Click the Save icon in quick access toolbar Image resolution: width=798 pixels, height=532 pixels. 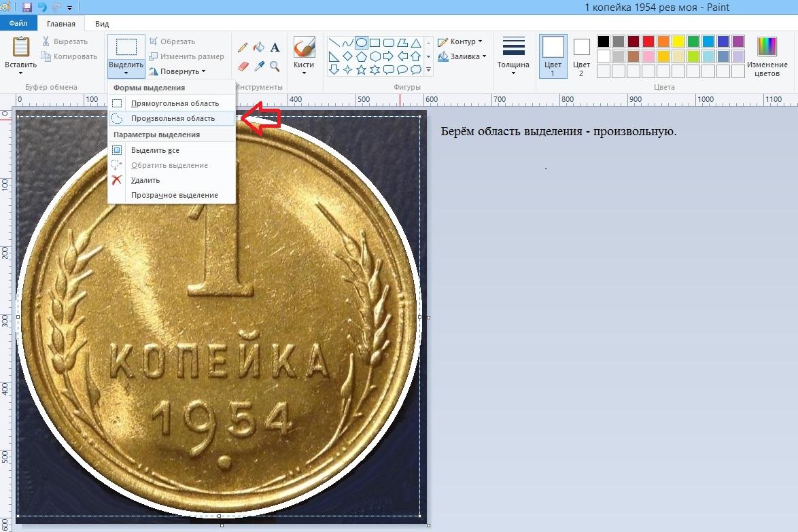point(27,7)
